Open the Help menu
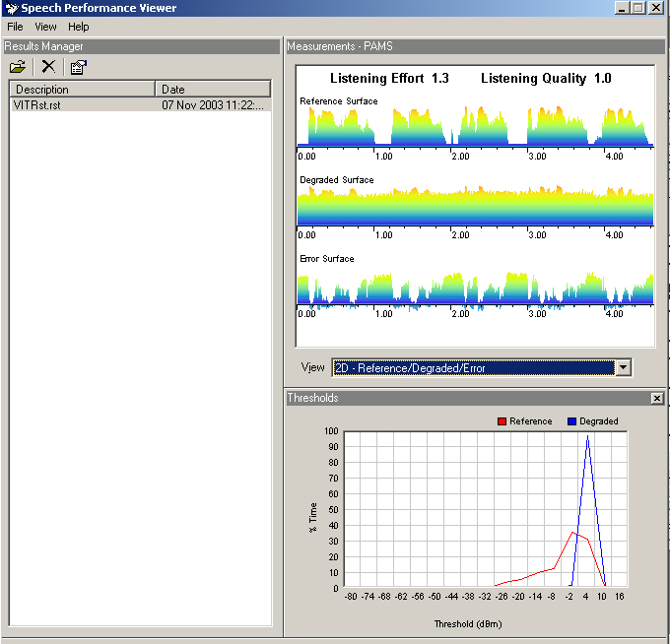Viewport: 670px width, 644px height. click(78, 27)
